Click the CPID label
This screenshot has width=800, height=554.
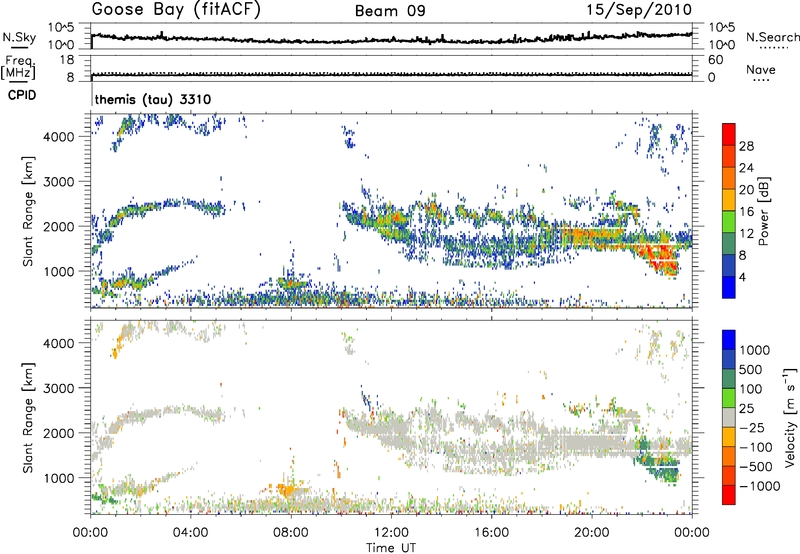click(22, 95)
